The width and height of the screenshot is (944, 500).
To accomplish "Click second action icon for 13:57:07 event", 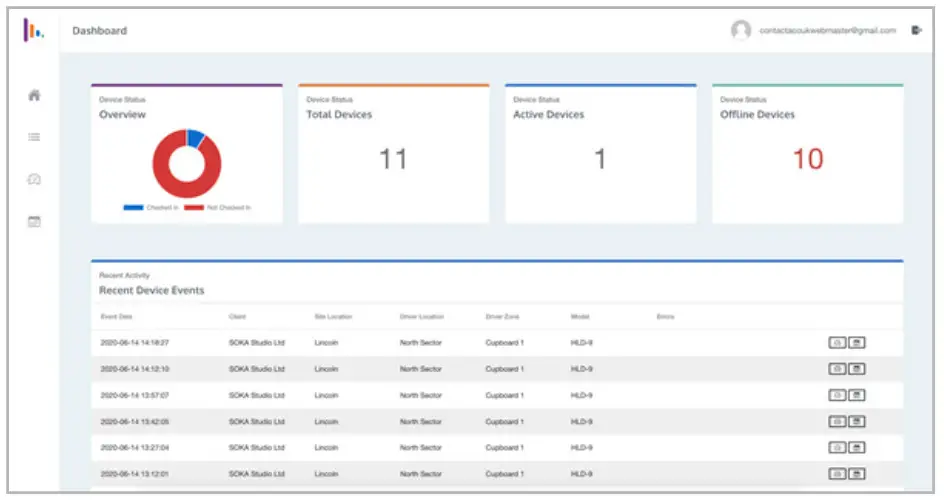I will click(857, 395).
